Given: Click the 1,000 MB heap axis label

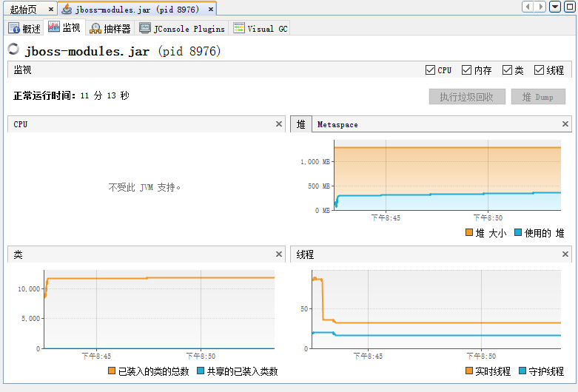Looking at the screenshot, I should (x=315, y=162).
